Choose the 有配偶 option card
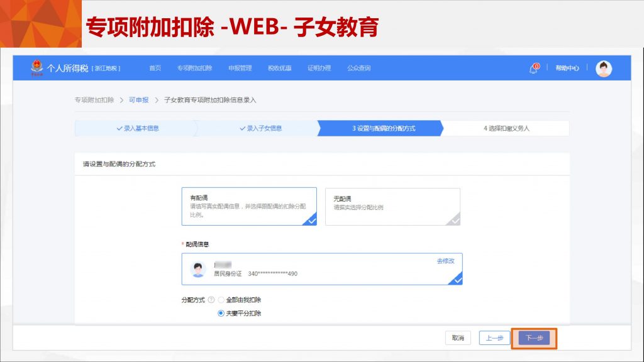The height and width of the screenshot is (362, 644). [x=248, y=206]
